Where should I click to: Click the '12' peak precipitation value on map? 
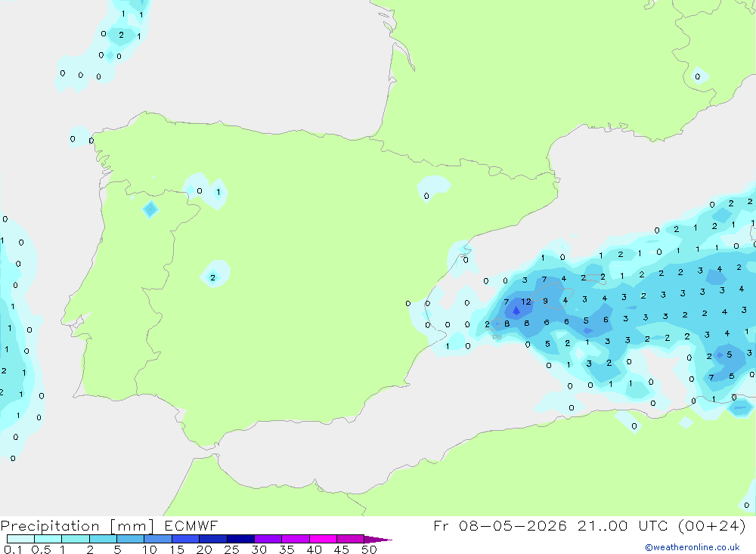[x=526, y=302]
